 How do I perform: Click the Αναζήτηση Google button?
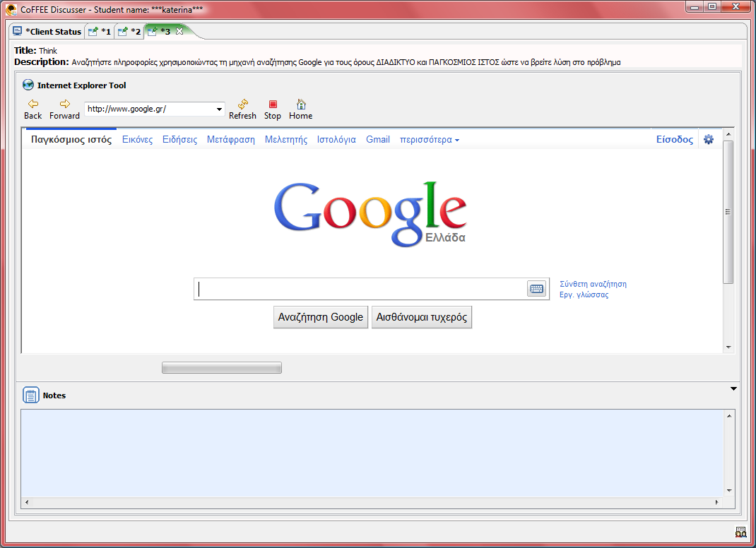[321, 317]
